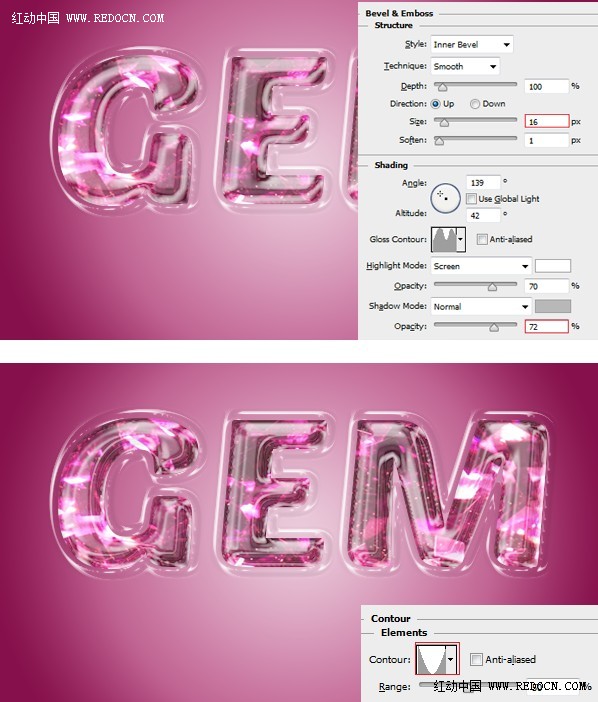Click the white Highlight Mode color swatch

tap(553, 266)
